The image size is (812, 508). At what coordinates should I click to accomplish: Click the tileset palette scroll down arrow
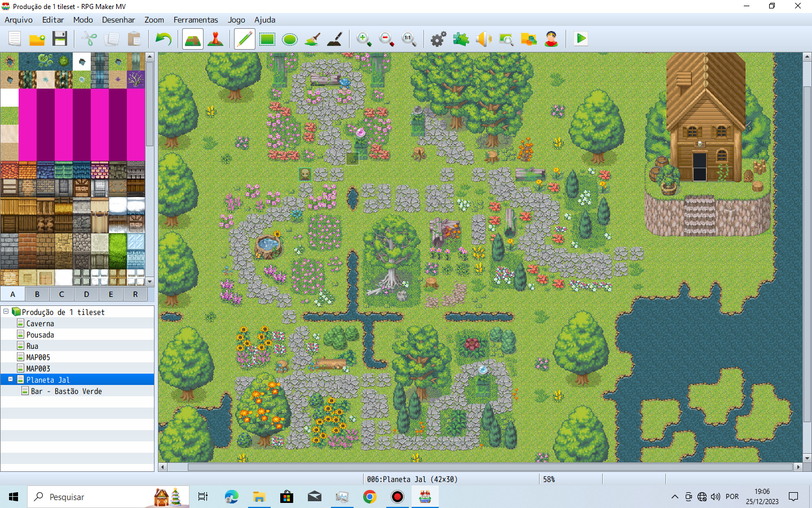tap(149, 282)
